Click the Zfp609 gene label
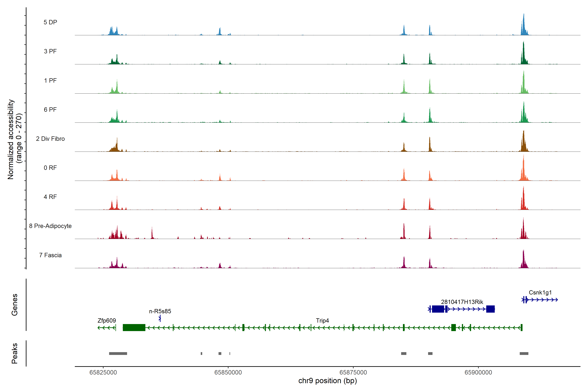The image size is (588, 392). 106,320
